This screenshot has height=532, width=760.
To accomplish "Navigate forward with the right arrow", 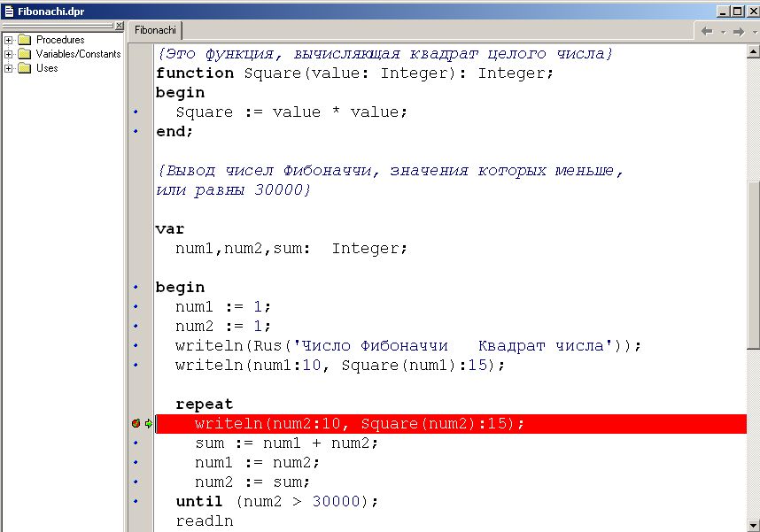I will point(739,32).
